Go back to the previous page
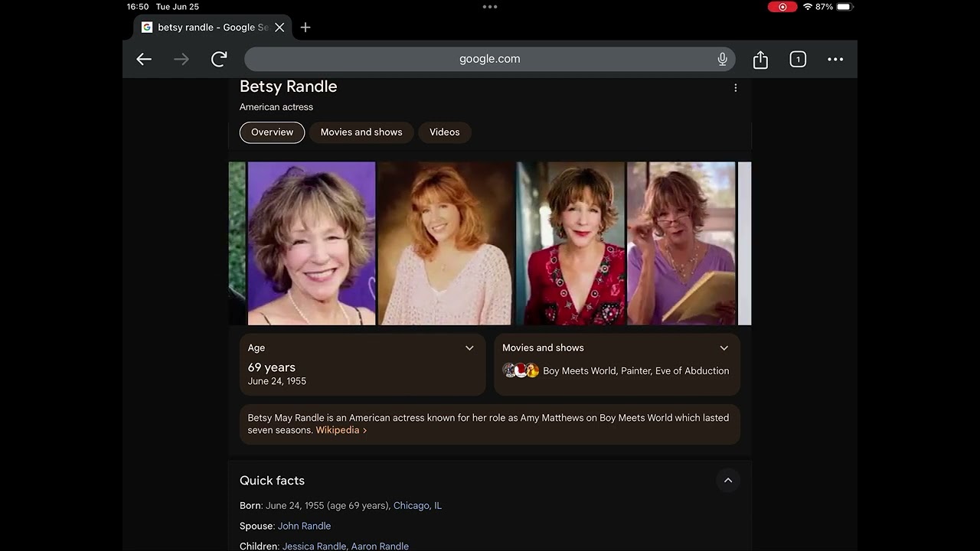 144,59
